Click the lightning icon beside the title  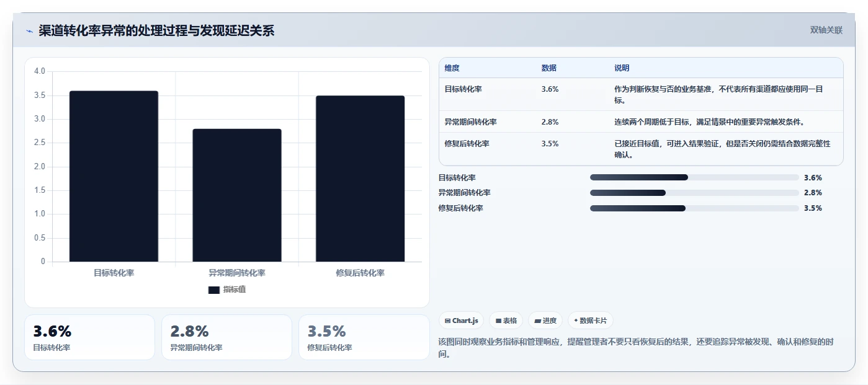pyautogui.click(x=30, y=31)
